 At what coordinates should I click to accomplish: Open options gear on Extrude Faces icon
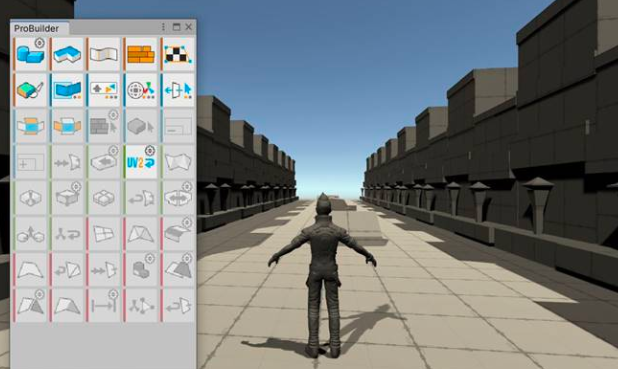click(187, 222)
